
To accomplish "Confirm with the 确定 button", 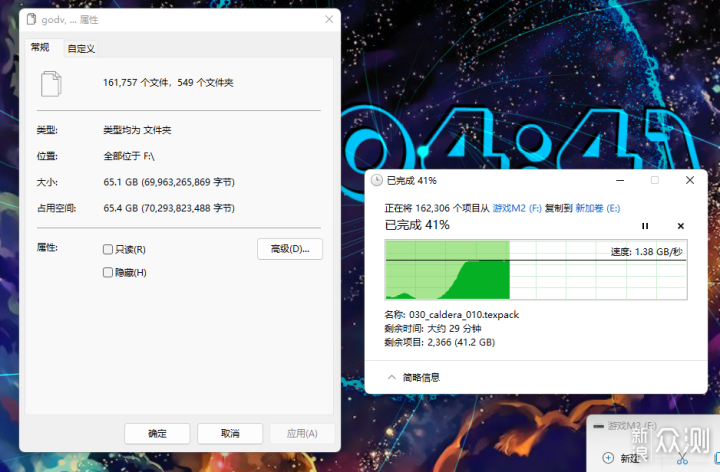I will pyautogui.click(x=157, y=433).
